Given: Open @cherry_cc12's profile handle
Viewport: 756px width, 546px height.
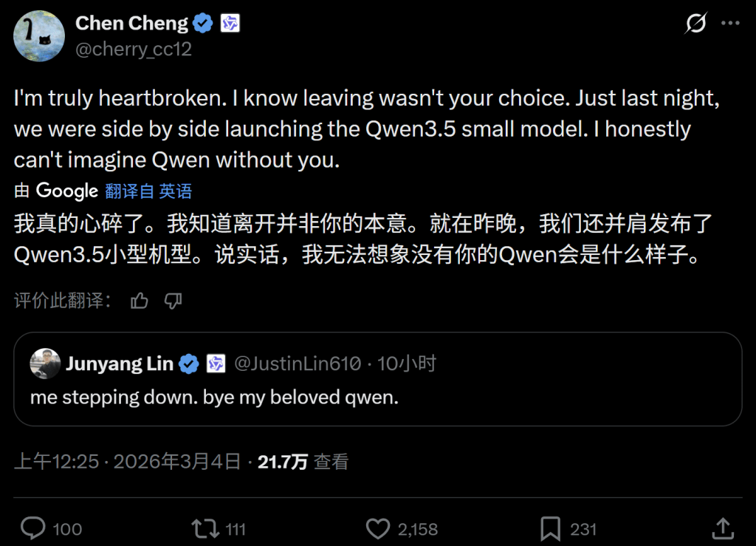Looking at the screenshot, I should pos(134,50).
